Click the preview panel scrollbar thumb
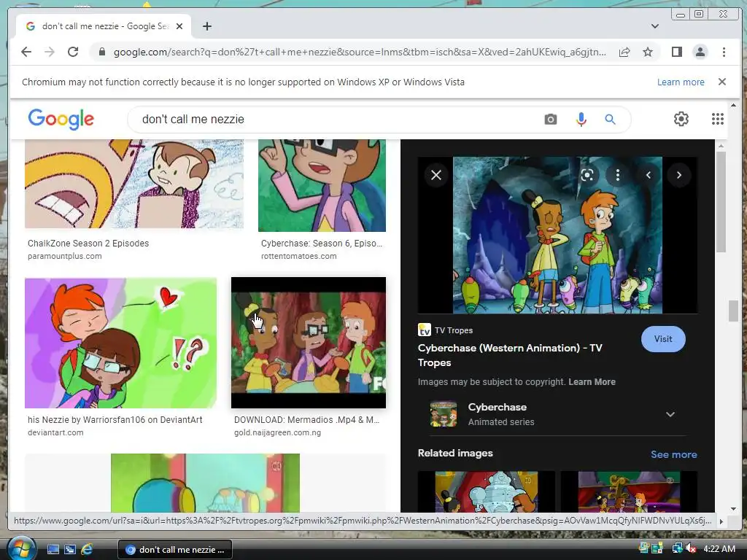The image size is (747, 560). (x=721, y=202)
